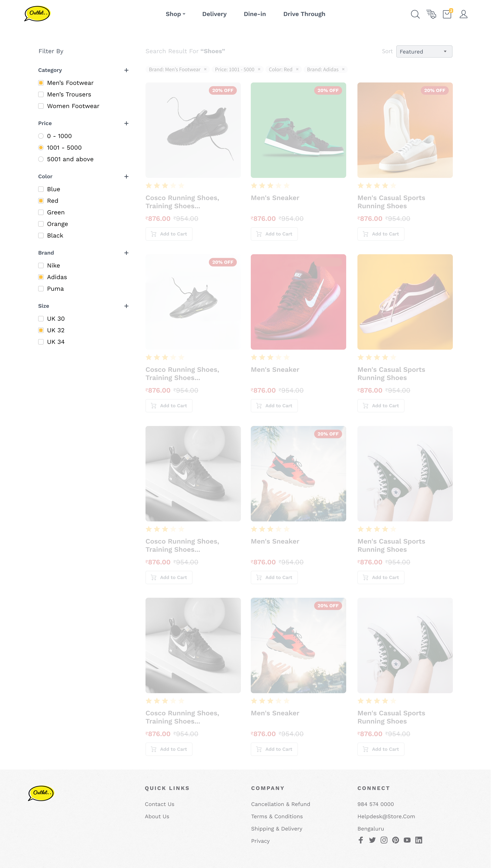Open the red Nike sneaker thumbnail
This screenshot has height=868, width=491.
298,302
